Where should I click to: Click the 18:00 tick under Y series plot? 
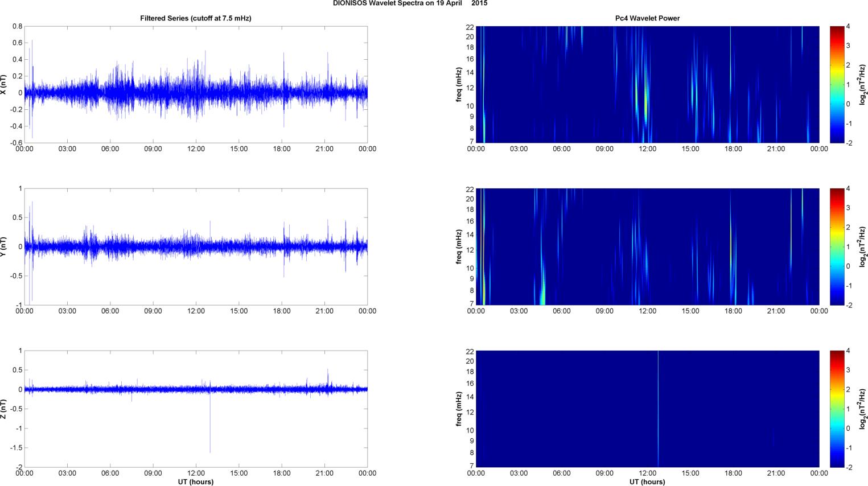pyautogui.click(x=282, y=311)
